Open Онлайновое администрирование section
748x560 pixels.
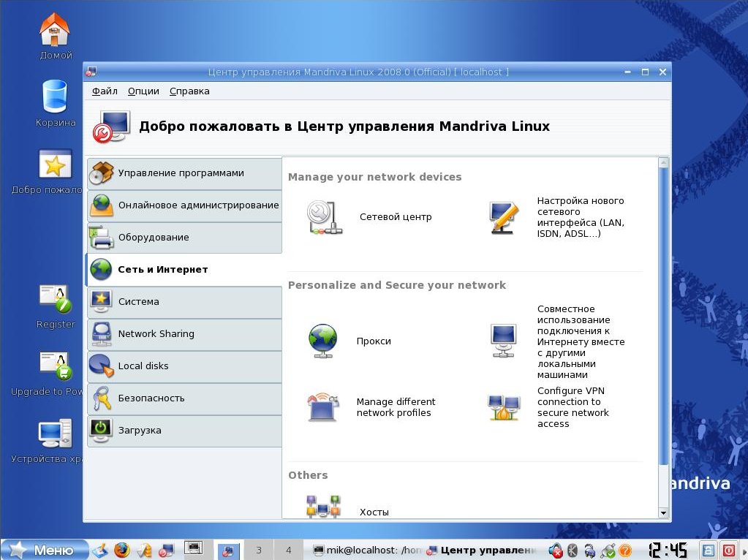(x=184, y=205)
